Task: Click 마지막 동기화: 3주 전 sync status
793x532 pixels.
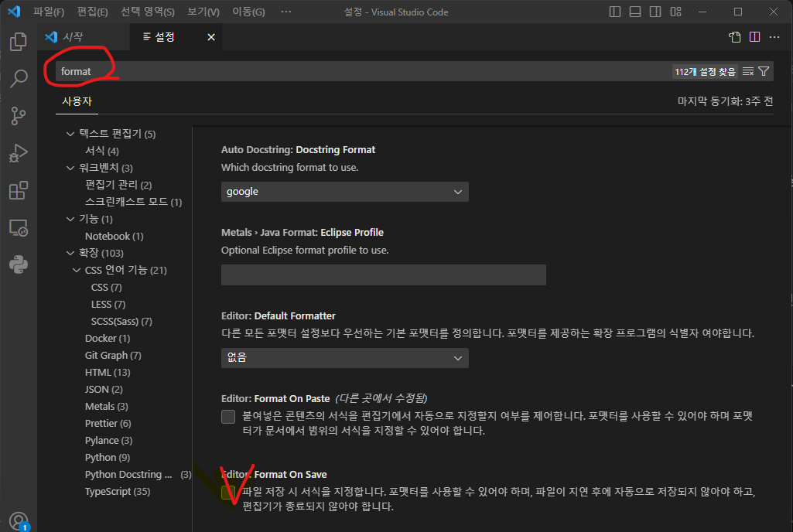Action: tap(725, 101)
